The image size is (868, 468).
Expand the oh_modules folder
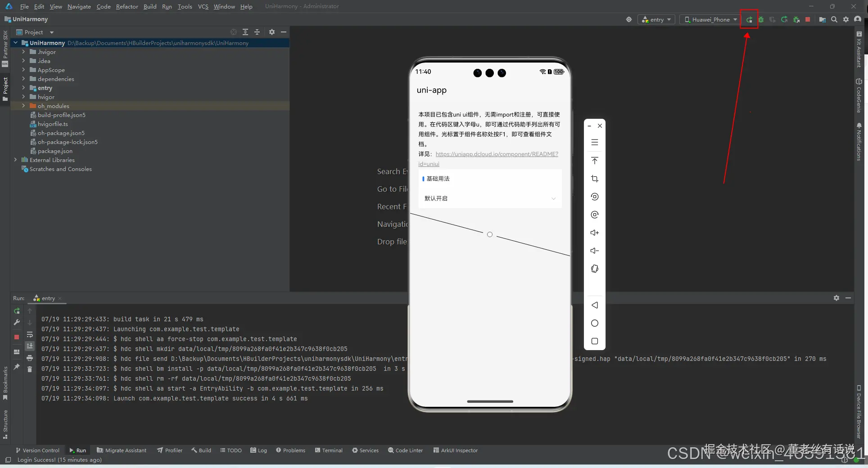23,106
